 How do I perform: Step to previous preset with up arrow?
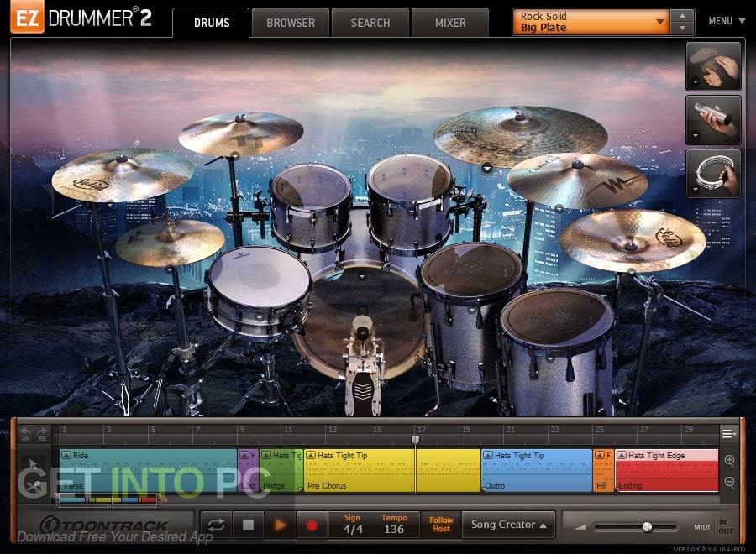pos(682,15)
